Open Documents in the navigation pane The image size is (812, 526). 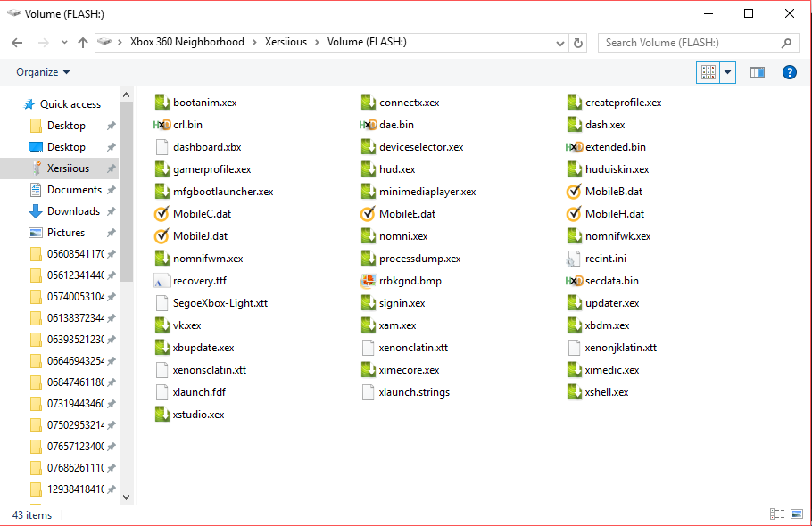[74, 190]
